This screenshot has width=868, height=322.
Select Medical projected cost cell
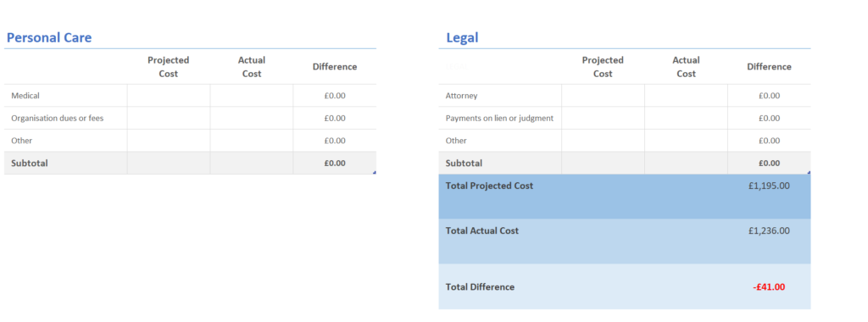pyautogui.click(x=169, y=96)
